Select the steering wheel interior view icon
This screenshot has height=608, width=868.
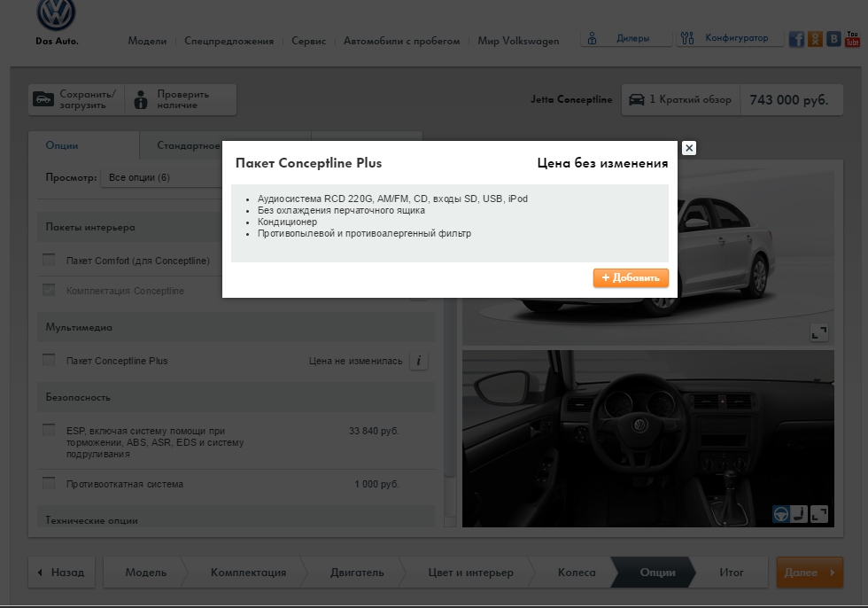click(780, 514)
